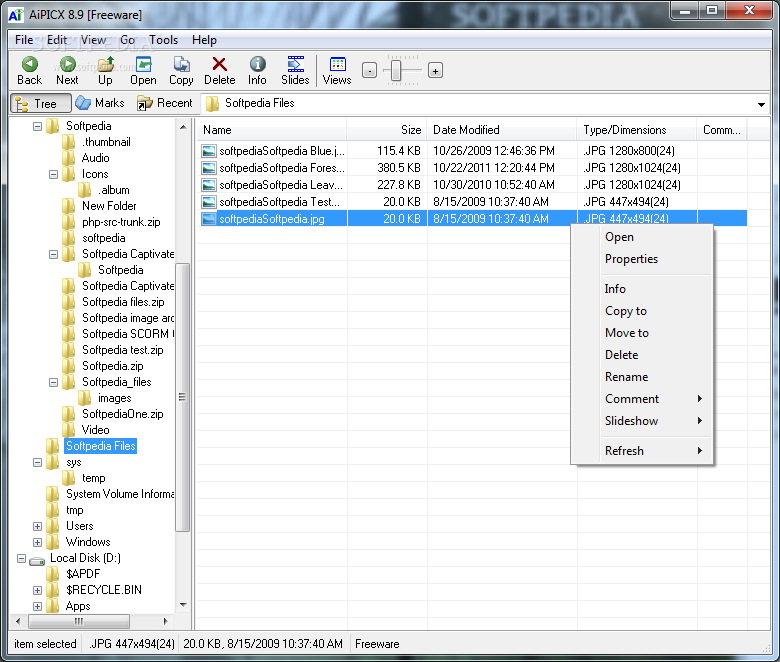Open the Softpedia Files path dropdown arrow

(x=761, y=104)
